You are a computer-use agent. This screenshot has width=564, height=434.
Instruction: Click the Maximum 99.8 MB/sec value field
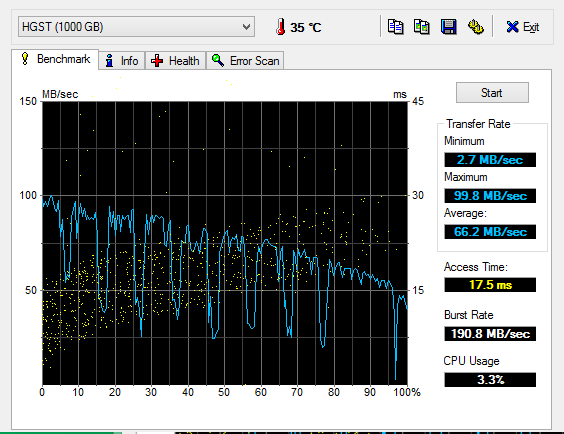pos(490,196)
